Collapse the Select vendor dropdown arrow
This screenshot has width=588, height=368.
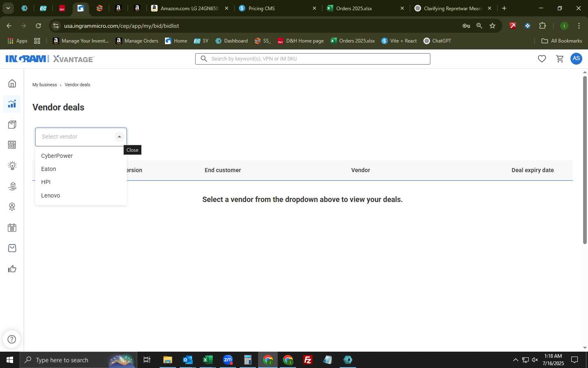[x=119, y=137]
